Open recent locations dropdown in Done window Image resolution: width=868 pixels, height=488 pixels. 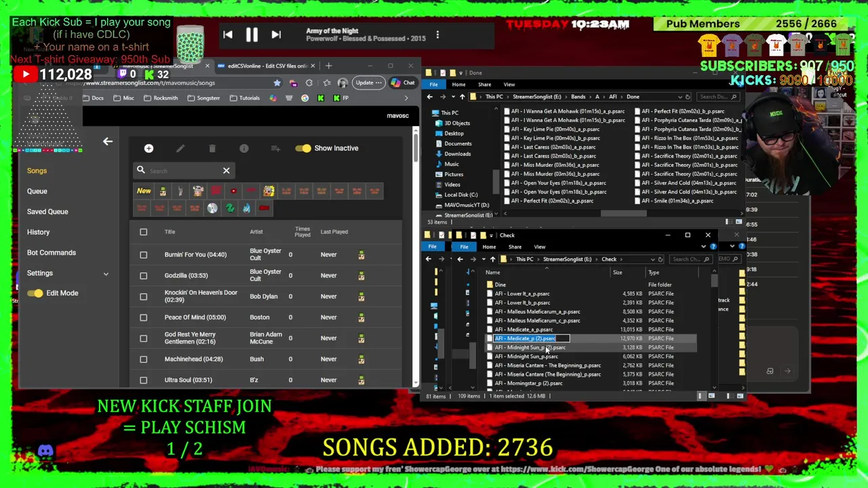pos(453,97)
